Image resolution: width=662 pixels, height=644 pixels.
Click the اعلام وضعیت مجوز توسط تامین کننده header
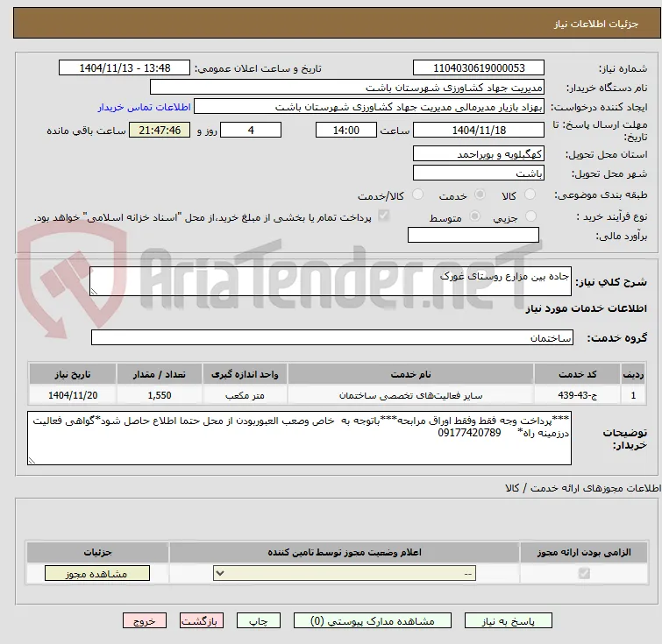(345, 552)
